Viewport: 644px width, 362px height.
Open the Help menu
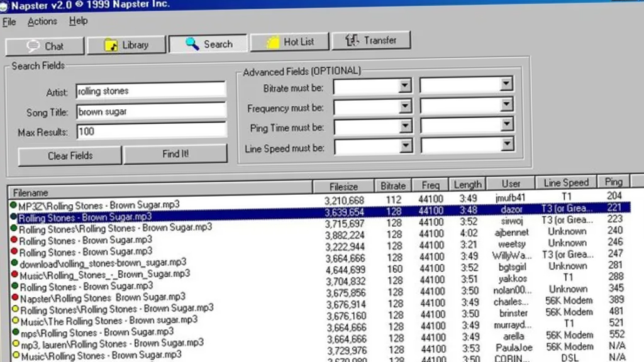78,21
